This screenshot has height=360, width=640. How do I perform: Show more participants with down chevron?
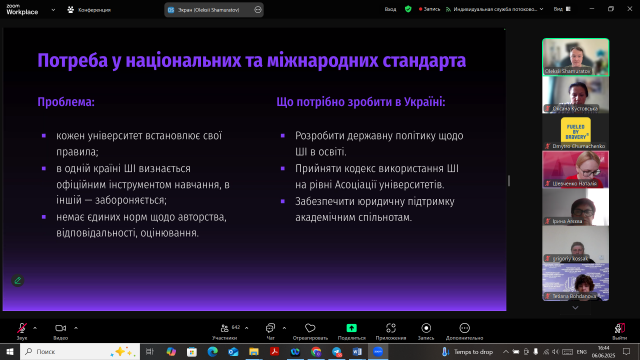pos(575,308)
